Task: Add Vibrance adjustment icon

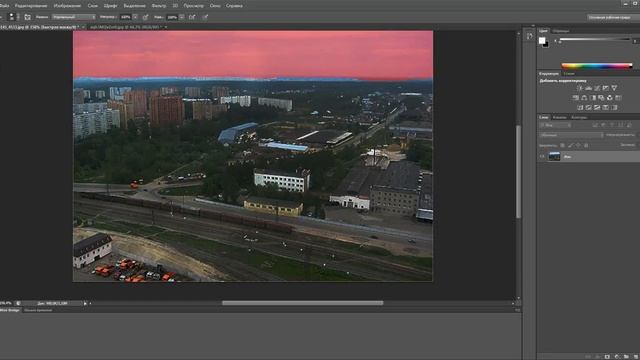Action: click(614, 88)
